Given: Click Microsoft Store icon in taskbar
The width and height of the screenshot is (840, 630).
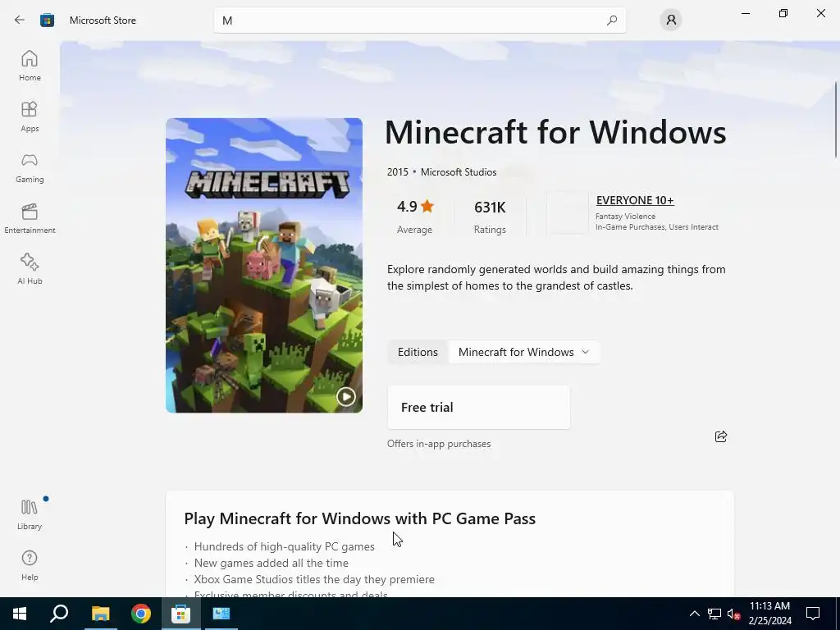Looking at the screenshot, I should click(181, 614).
